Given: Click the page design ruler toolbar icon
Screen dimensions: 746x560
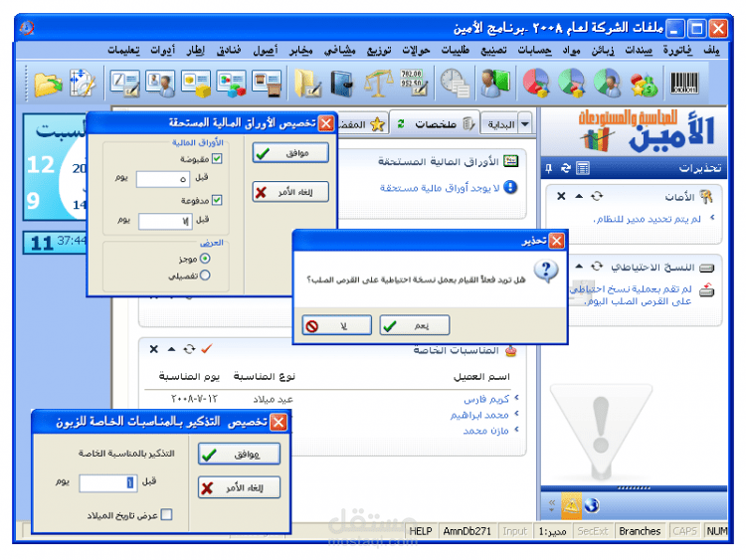Looking at the screenshot, I should [x=82, y=84].
